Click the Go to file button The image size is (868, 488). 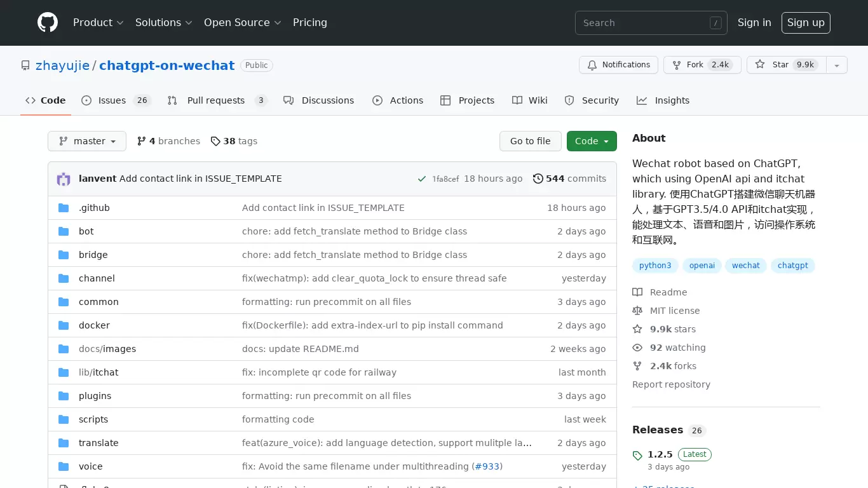(x=531, y=141)
